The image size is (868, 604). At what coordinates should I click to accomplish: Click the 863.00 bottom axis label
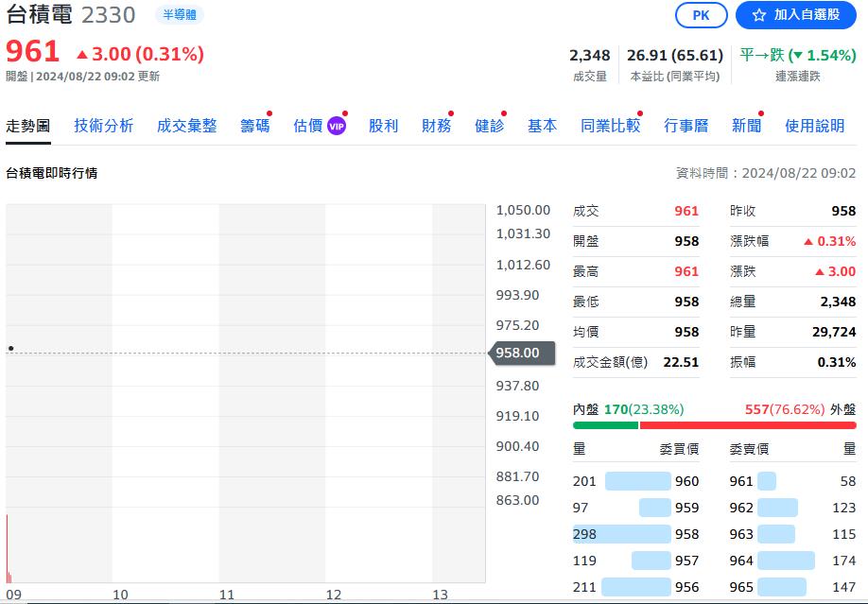[x=517, y=500]
